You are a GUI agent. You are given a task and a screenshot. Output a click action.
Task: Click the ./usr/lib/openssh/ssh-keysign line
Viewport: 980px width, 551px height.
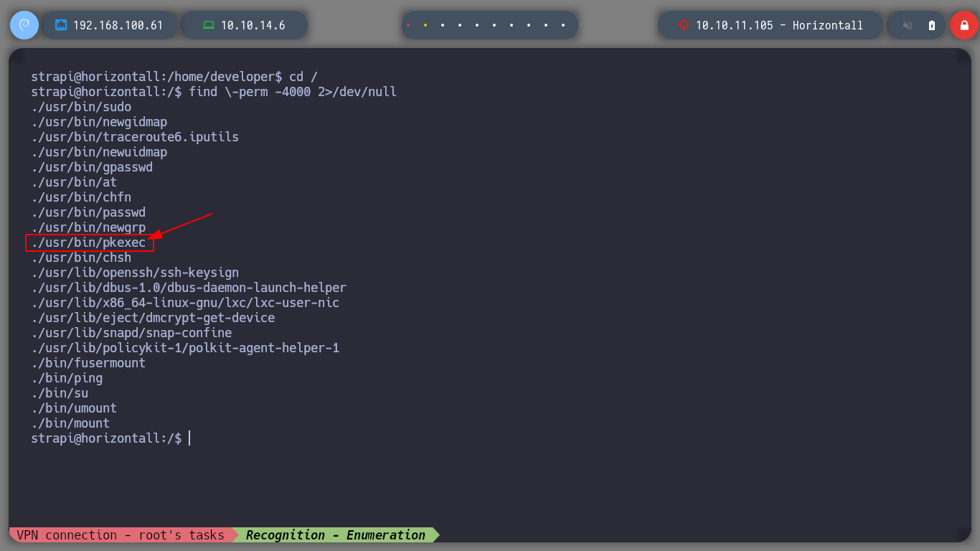pyautogui.click(x=135, y=273)
